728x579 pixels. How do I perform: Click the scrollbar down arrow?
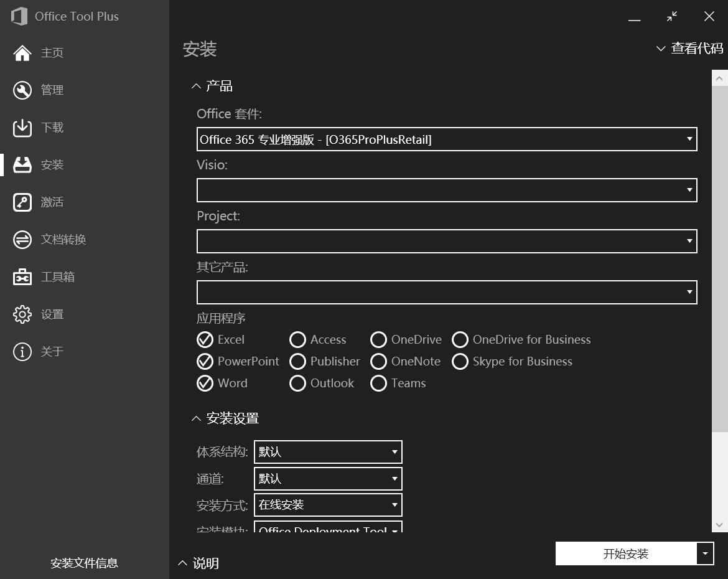tap(719, 525)
